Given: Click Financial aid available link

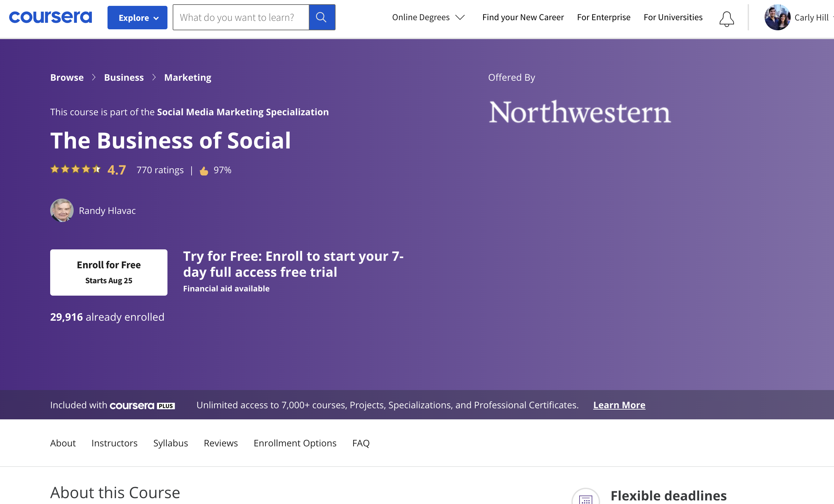Looking at the screenshot, I should click(x=226, y=288).
